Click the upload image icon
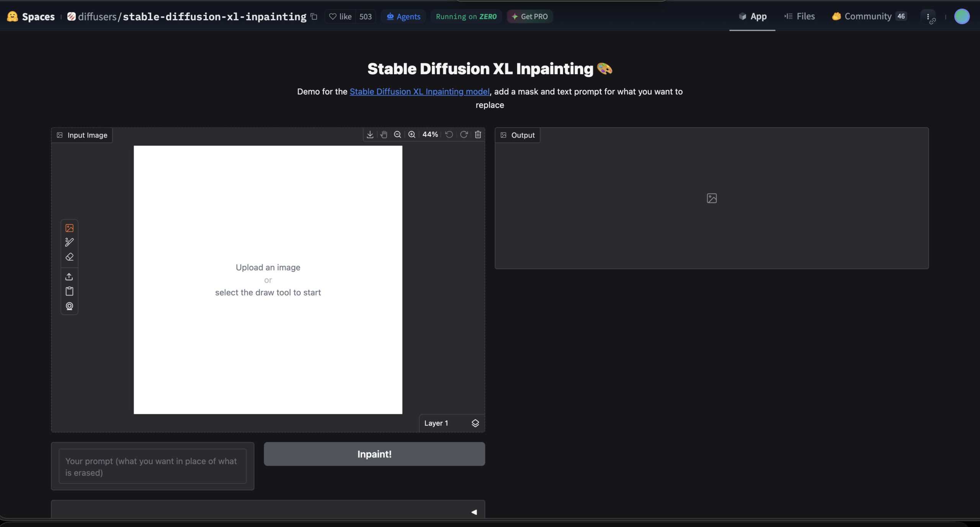 click(69, 276)
